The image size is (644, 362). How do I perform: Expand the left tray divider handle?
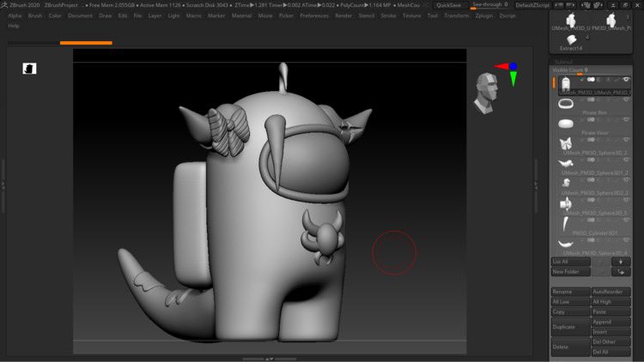click(x=3, y=185)
